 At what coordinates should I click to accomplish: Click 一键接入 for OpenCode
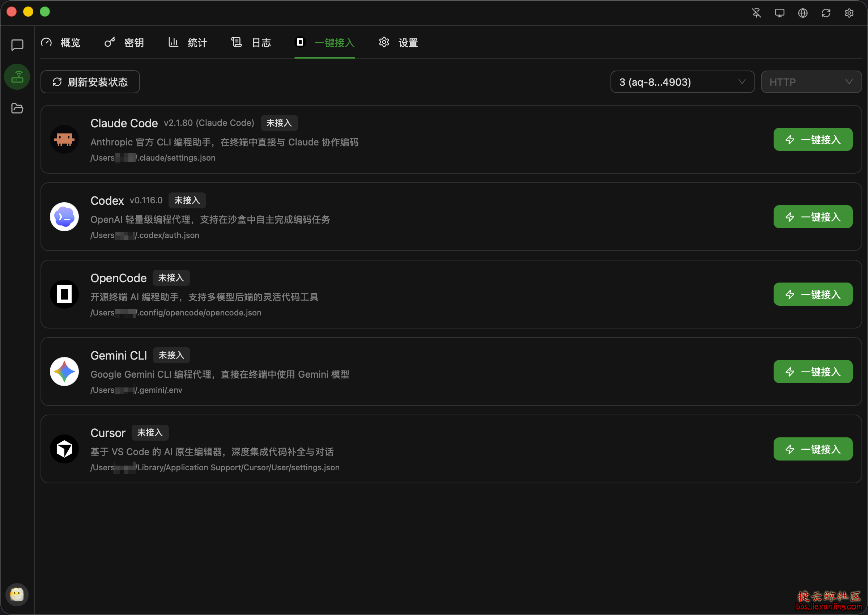tap(813, 294)
